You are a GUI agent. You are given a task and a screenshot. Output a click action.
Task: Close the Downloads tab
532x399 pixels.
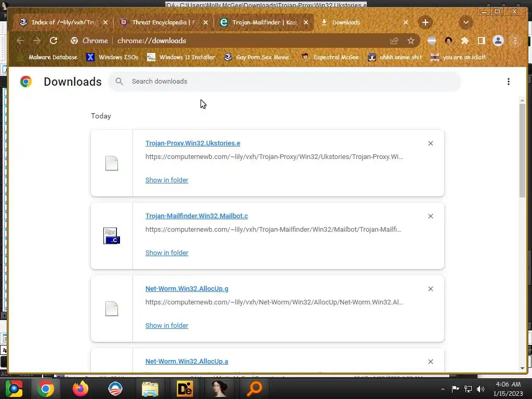point(406,22)
